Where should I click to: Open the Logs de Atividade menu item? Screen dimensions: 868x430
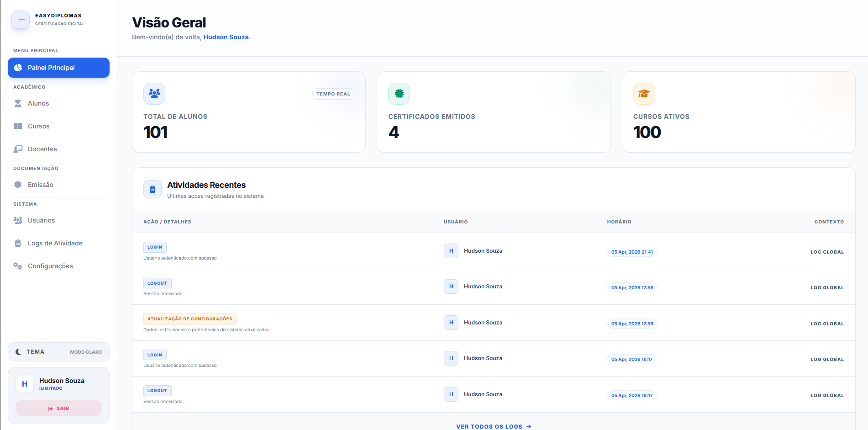(58, 243)
